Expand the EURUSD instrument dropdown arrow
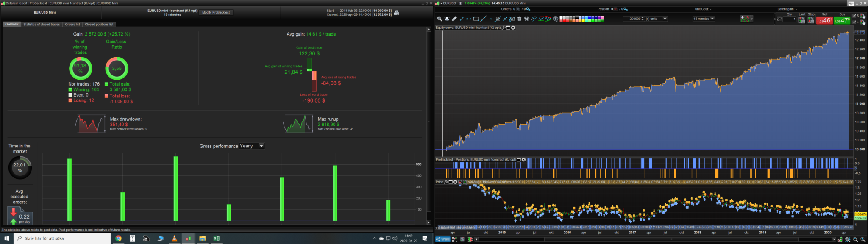Viewport: 868px width, 244px height. pyautogui.click(x=441, y=3)
